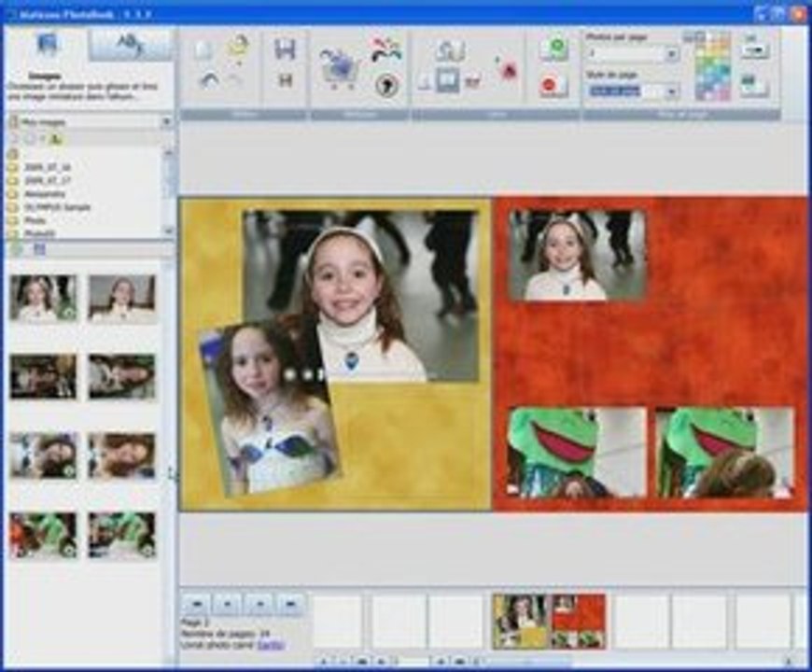This screenshot has height=672, width=812.
Task: Select the yellow page thumbnail in filmstrip
Action: pos(520,622)
